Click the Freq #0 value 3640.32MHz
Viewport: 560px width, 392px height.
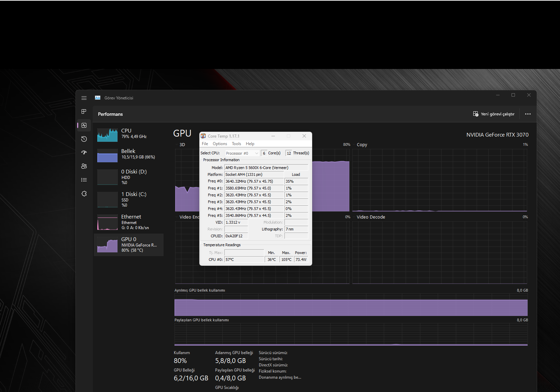(254, 181)
